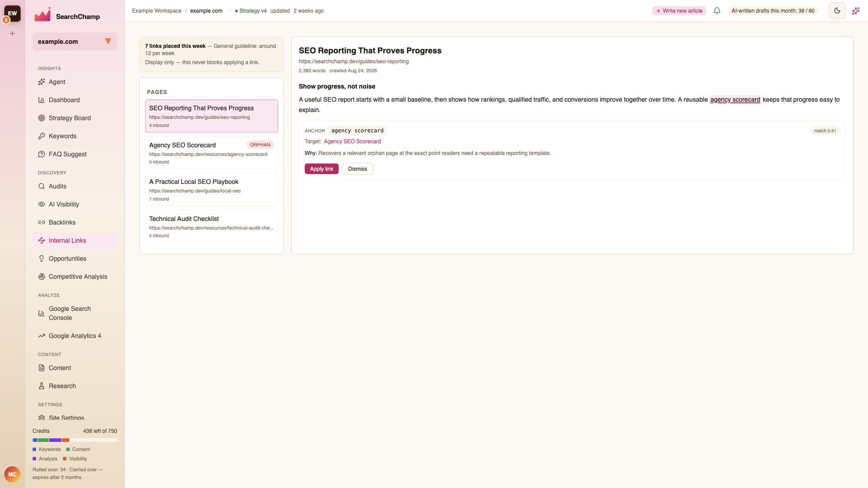The image size is (868, 488).
Task: Click the example.com breadcrumb
Action: [x=206, y=11]
